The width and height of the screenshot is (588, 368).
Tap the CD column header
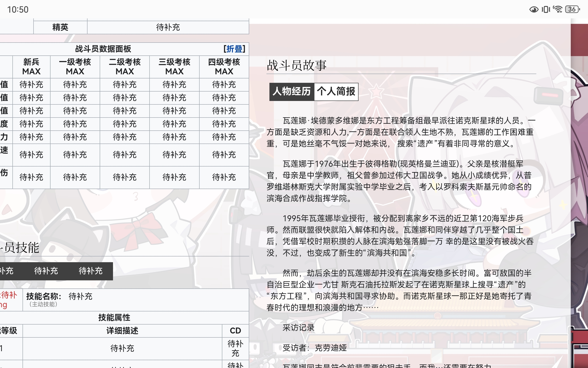235,331
